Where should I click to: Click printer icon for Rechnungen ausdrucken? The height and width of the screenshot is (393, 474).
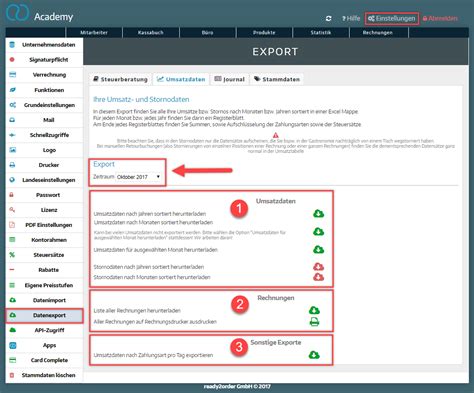point(314,322)
